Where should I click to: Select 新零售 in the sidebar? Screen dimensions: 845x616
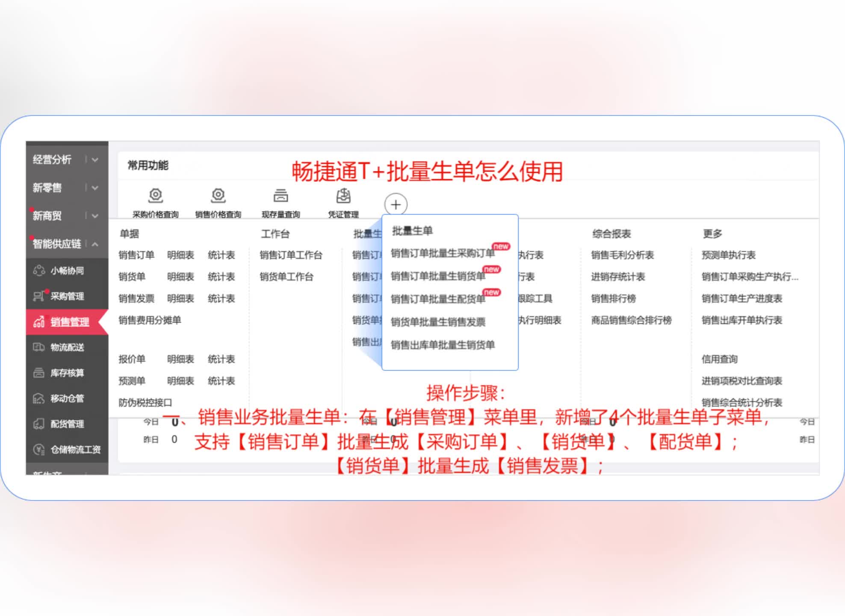[47, 188]
